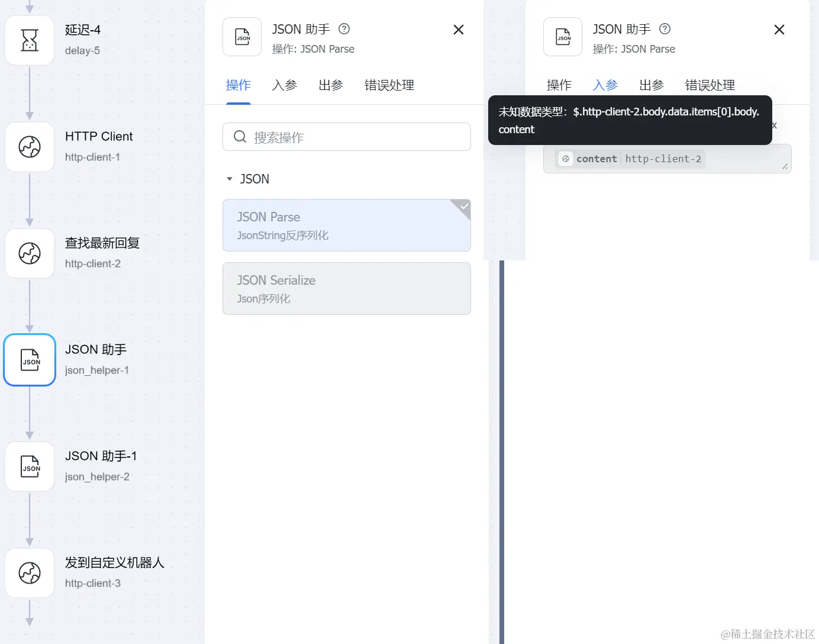Click the 发到自定义机器人 node label
Screen dimensions: 819x644
(115, 562)
